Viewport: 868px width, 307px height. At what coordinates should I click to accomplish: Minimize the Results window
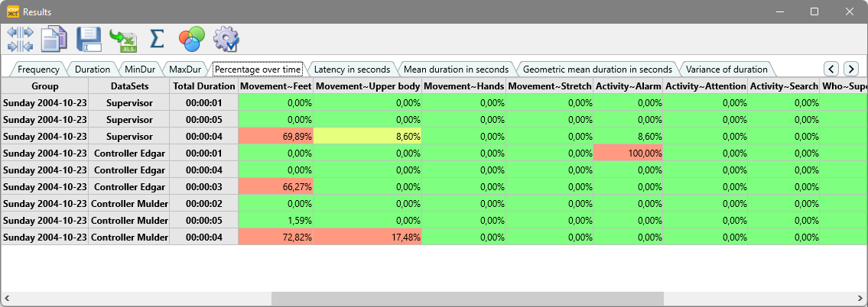780,11
